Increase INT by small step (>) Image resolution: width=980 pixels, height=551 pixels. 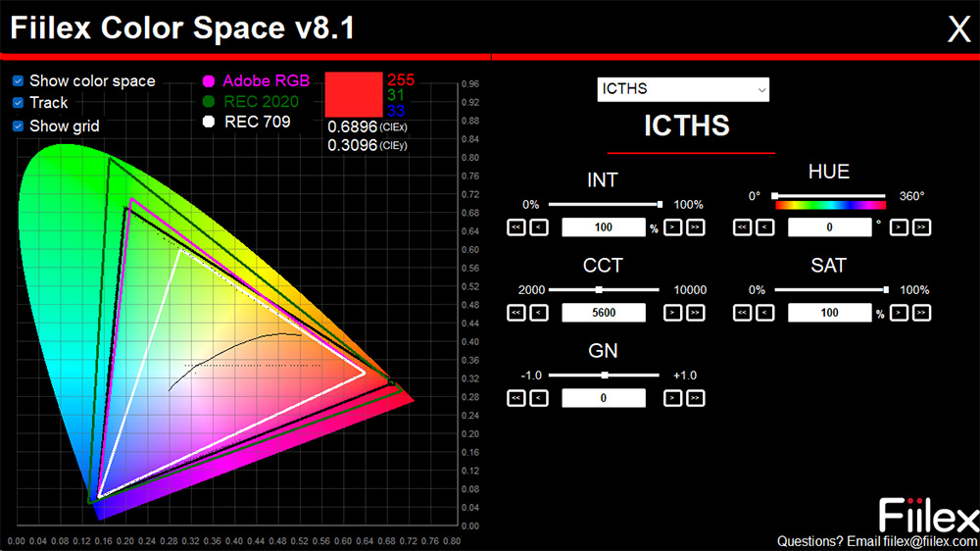pyautogui.click(x=672, y=227)
